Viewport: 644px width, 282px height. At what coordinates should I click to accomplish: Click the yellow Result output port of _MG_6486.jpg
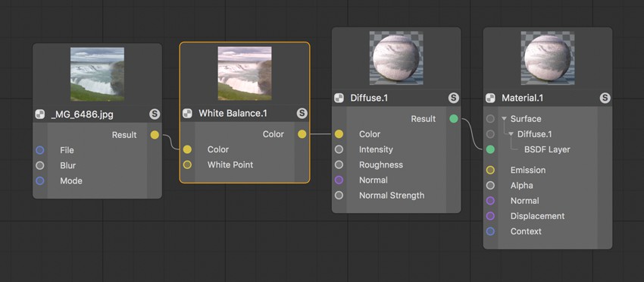[155, 135]
